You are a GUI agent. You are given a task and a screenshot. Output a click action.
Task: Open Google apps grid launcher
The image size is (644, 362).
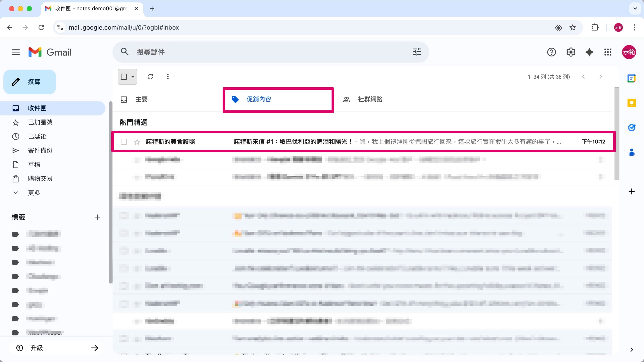tap(608, 52)
